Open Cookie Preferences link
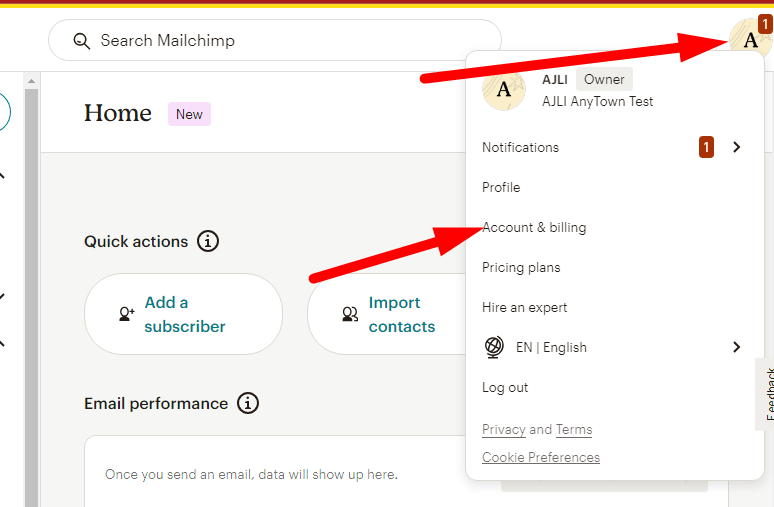This screenshot has width=774, height=507. [541, 457]
